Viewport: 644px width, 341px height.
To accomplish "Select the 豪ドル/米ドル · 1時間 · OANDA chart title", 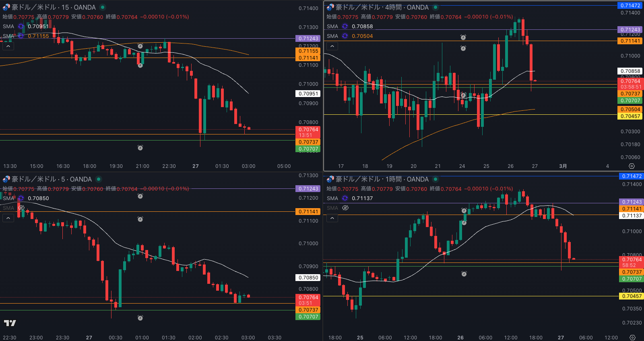I will coord(382,179).
